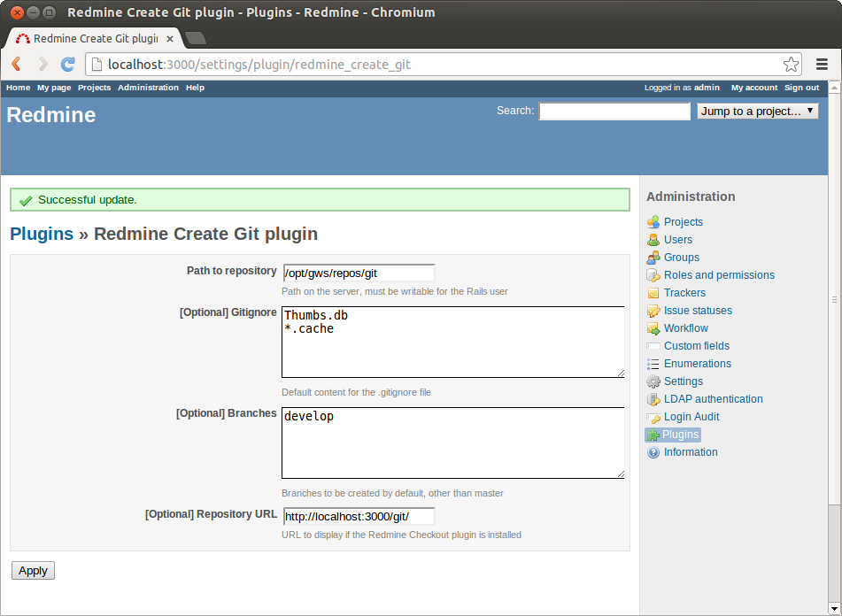Open Login Audit link
The image size is (842, 616).
coord(691,416)
